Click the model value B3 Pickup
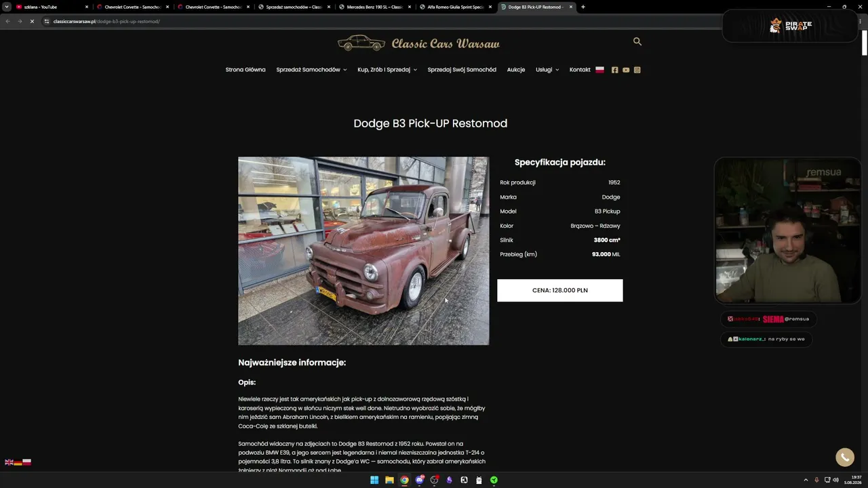This screenshot has width=868, height=488. click(608, 211)
